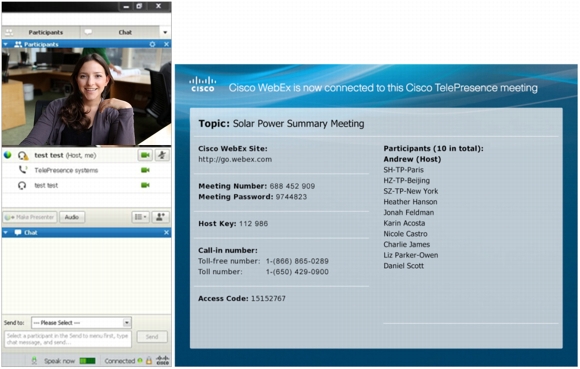Click camera icon for TelePresence systems
Screen dimensions: 580x369
click(x=145, y=170)
